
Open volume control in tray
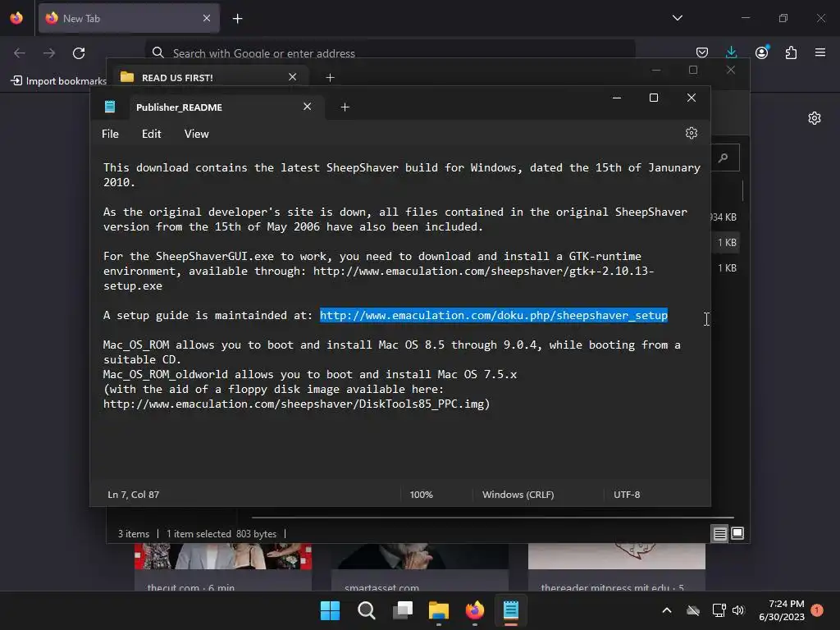click(738, 610)
